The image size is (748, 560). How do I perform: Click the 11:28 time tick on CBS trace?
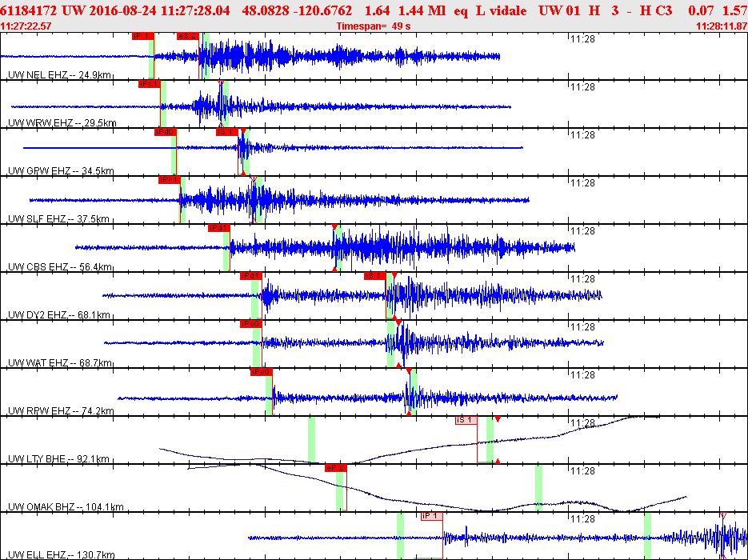click(583, 231)
